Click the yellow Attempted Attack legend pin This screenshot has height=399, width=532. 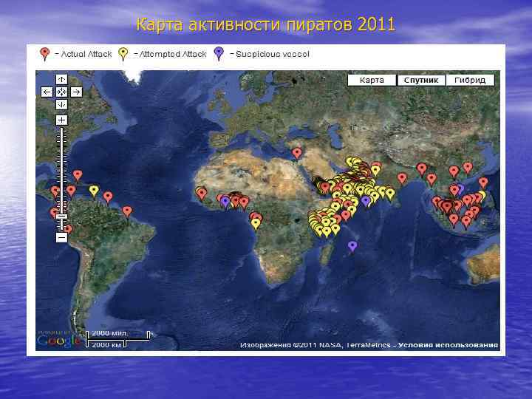click(123, 54)
